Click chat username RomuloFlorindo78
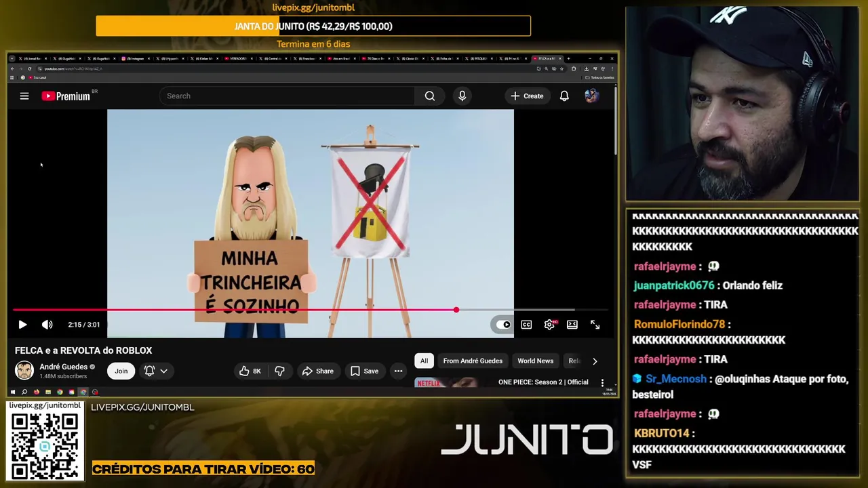868x488 pixels. [x=679, y=325]
